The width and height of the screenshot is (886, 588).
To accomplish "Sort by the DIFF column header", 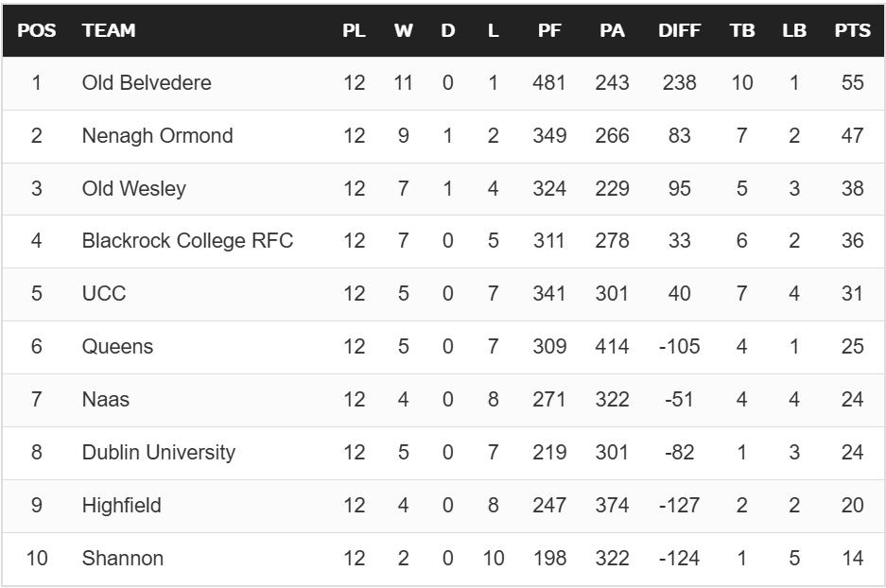I will (679, 31).
